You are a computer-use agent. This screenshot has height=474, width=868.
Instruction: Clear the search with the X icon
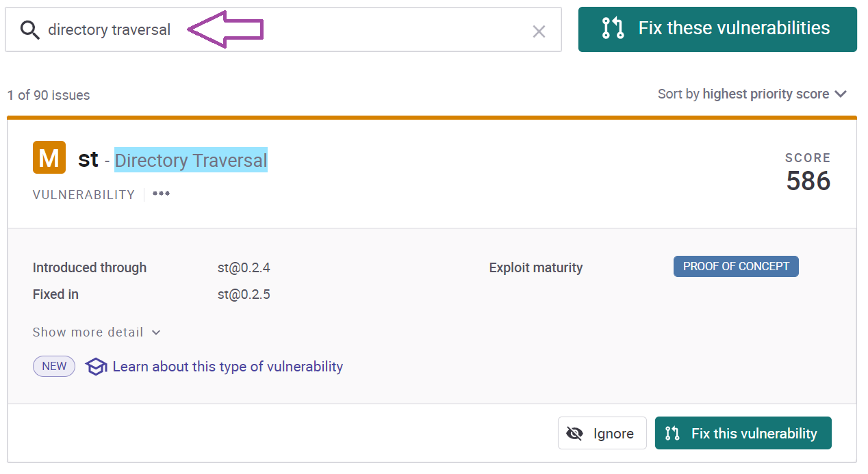pyautogui.click(x=539, y=31)
